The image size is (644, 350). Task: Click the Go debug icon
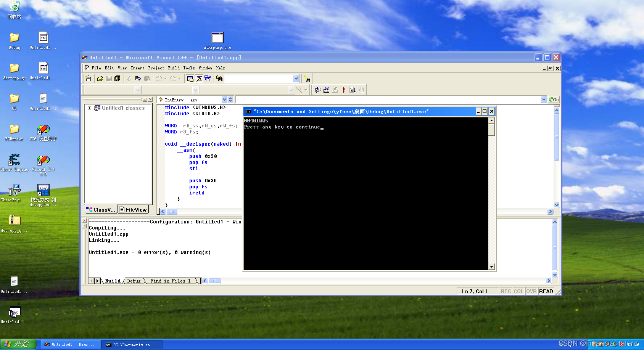click(353, 90)
